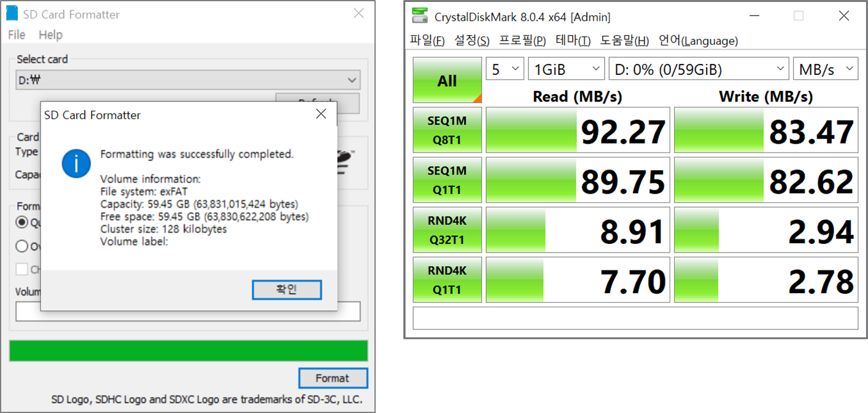Select the first formatting option radio button
Screen dimensions: 868x413
click(x=22, y=222)
